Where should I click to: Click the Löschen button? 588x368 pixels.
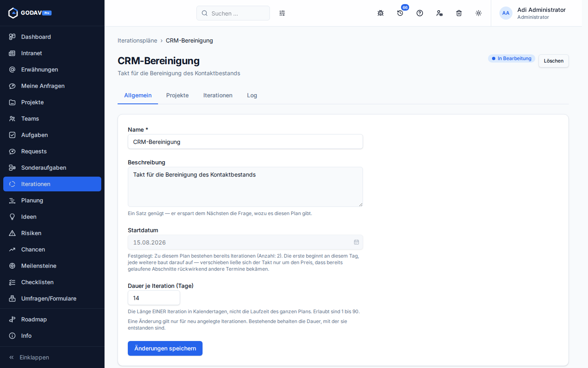pyautogui.click(x=553, y=61)
